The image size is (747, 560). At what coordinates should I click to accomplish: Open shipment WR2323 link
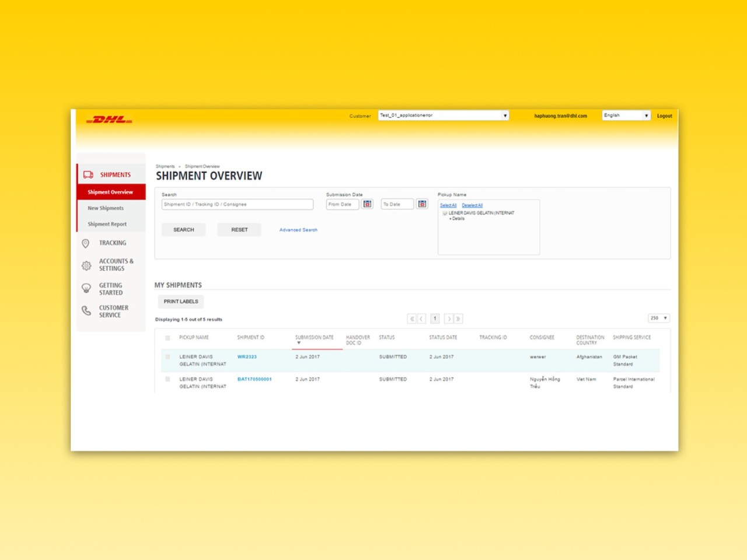(247, 357)
